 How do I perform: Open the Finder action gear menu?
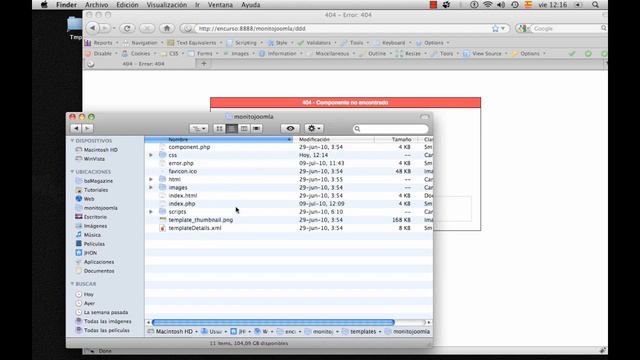[313, 129]
